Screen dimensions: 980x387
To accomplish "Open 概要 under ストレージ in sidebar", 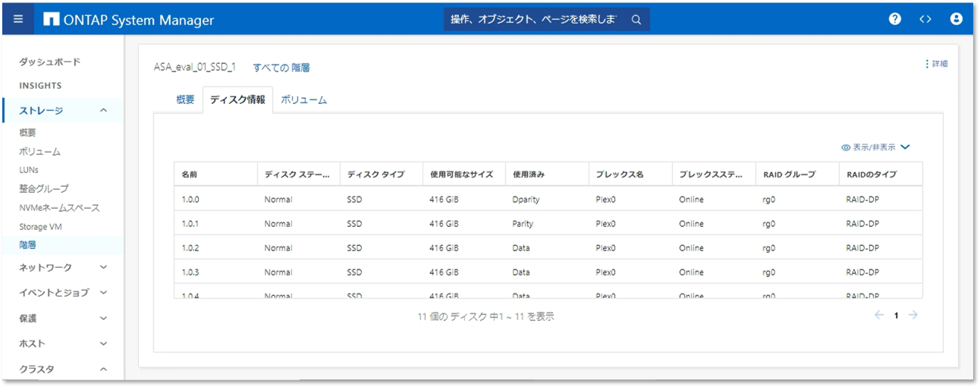I will coord(27,133).
